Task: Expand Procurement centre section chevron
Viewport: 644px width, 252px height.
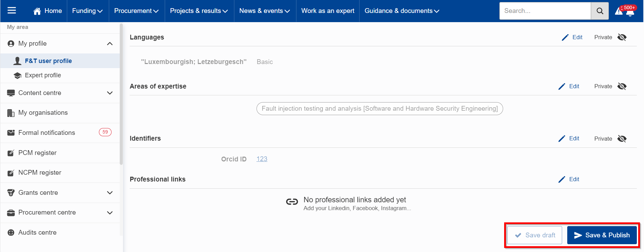Action: point(110,213)
